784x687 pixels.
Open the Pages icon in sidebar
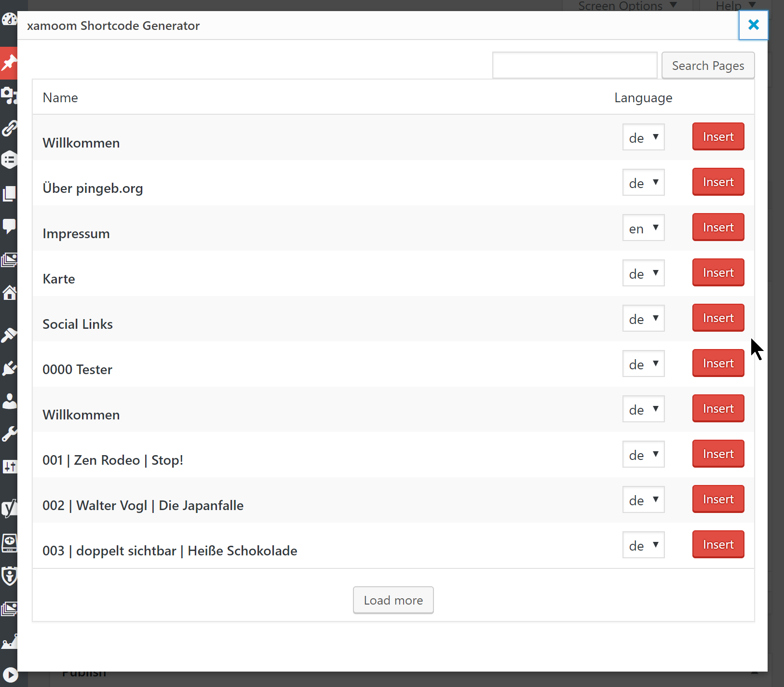coord(9,193)
